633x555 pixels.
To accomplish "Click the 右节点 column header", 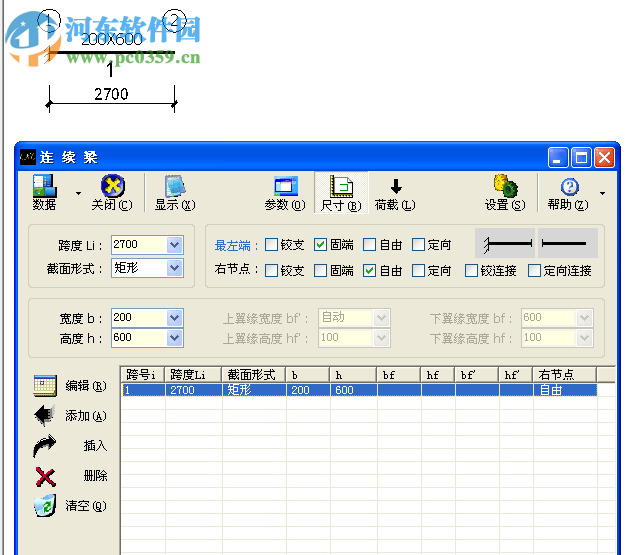I will tap(564, 375).
